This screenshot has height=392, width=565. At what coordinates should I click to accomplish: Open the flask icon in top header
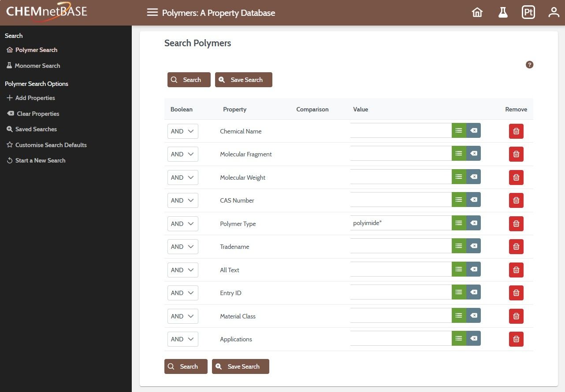click(x=503, y=12)
